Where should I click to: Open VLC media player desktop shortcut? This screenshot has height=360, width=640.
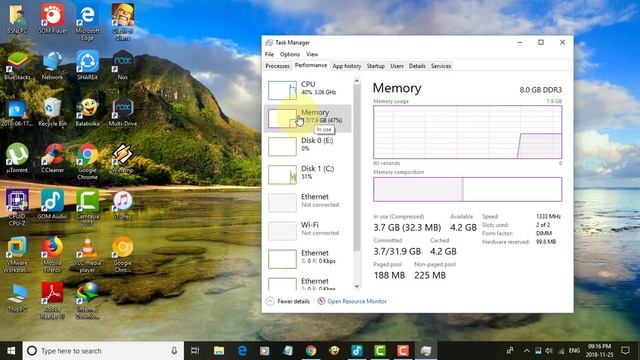point(87,255)
